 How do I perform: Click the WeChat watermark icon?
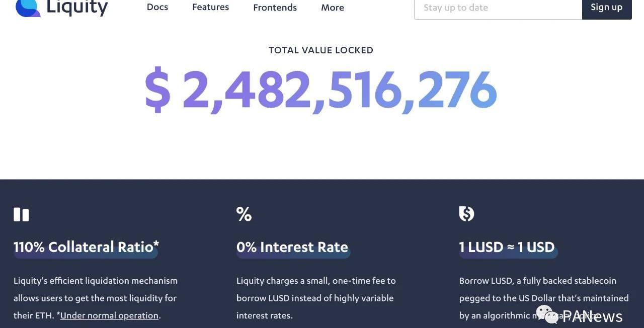[x=547, y=314]
